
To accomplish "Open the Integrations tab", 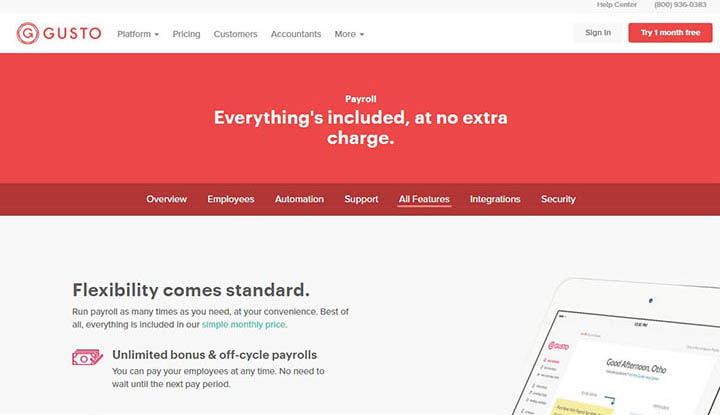I will [x=495, y=199].
